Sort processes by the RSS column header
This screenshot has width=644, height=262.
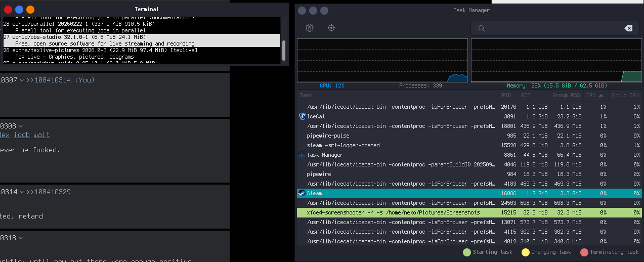(x=533, y=95)
